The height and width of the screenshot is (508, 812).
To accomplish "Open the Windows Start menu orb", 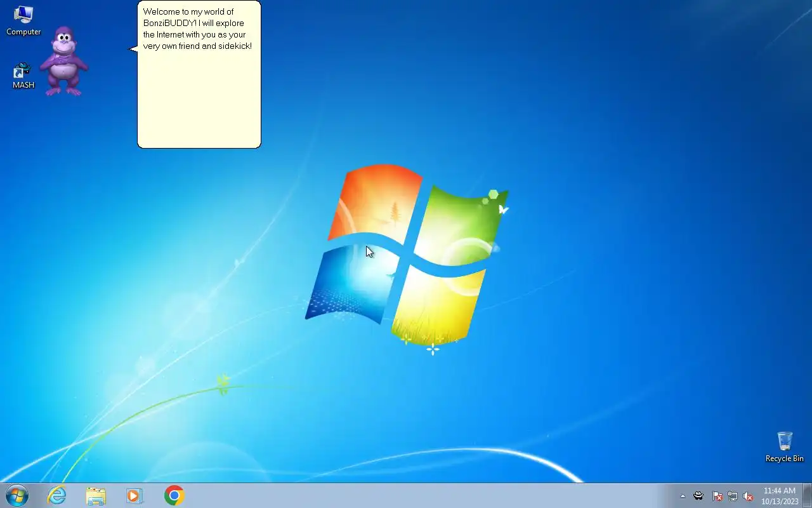I will click(x=17, y=495).
